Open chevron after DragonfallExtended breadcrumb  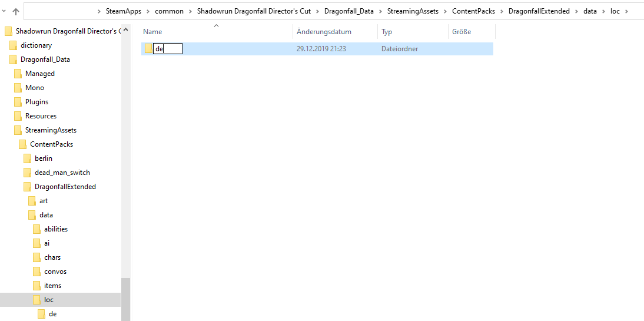[576, 12]
